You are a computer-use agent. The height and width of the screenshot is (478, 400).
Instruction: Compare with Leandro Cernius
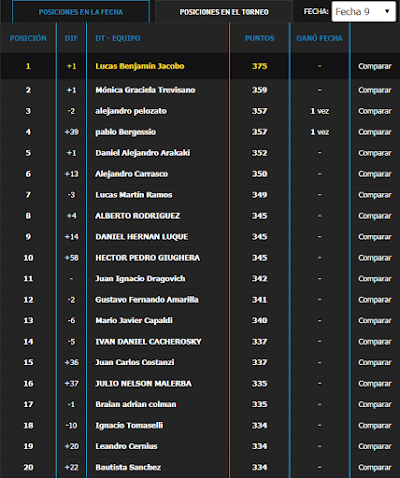tap(375, 447)
